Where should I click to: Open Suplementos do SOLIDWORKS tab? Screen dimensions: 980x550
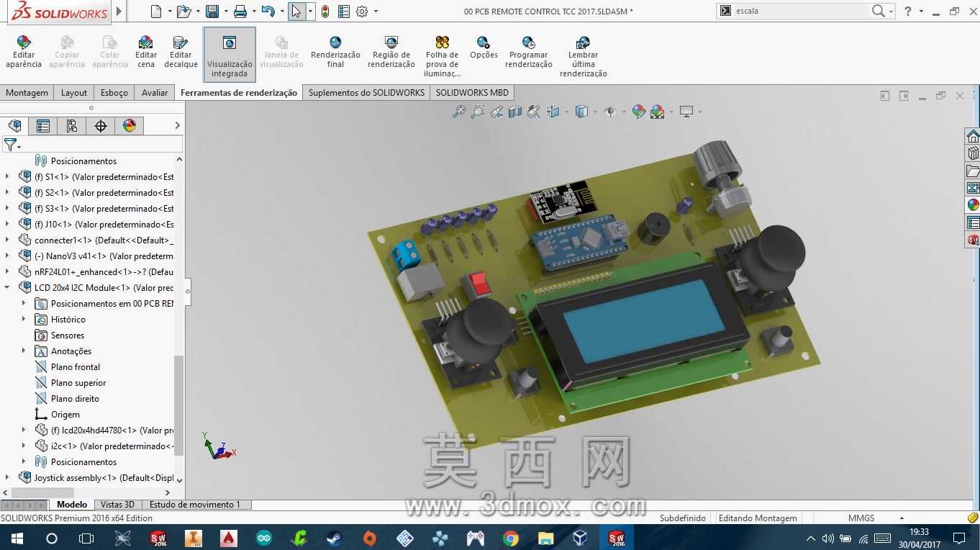pos(366,93)
